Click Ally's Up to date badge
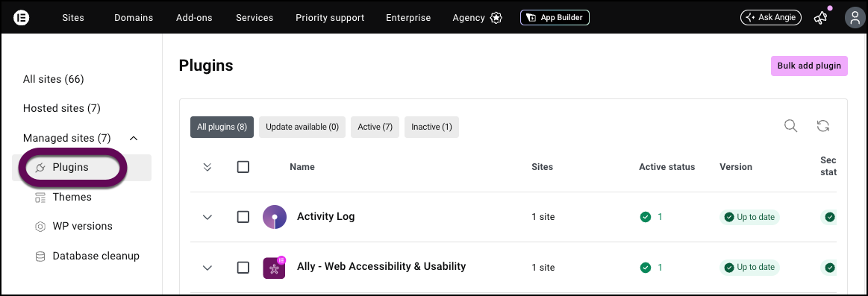Viewport: 868px width, 296px height. (749, 268)
